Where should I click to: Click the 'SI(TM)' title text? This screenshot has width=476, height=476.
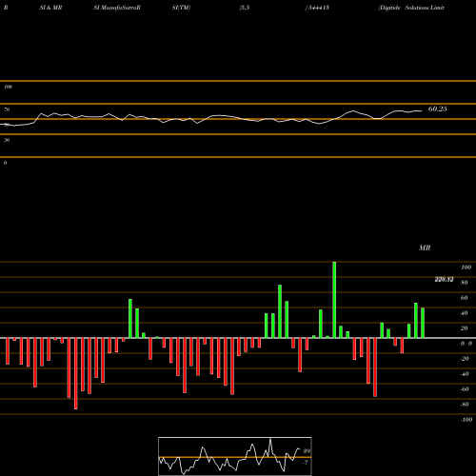(181, 8)
